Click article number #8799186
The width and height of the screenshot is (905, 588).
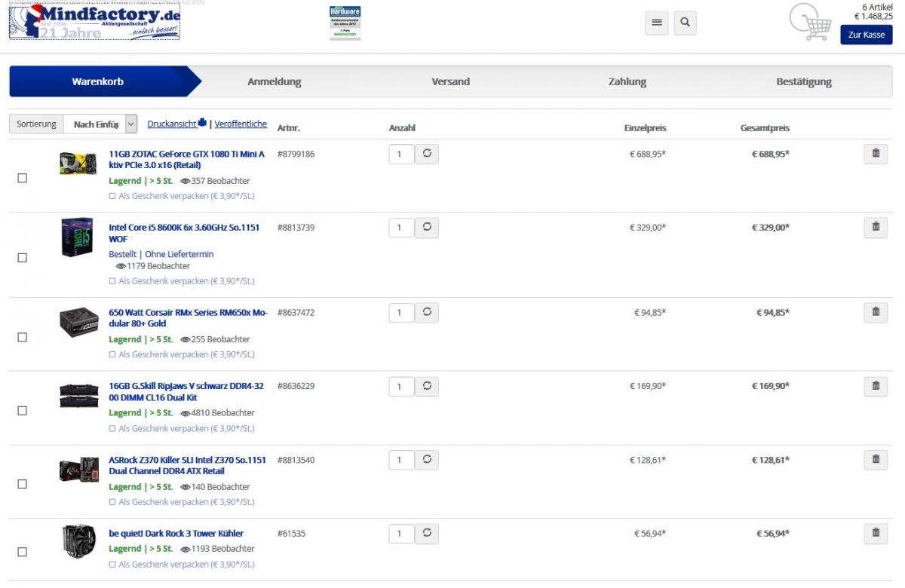(296, 154)
